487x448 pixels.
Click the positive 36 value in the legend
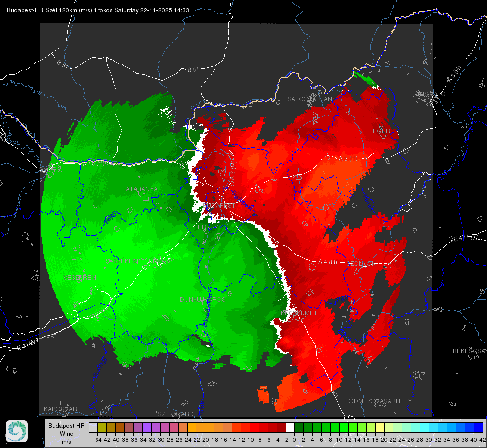[456, 440]
